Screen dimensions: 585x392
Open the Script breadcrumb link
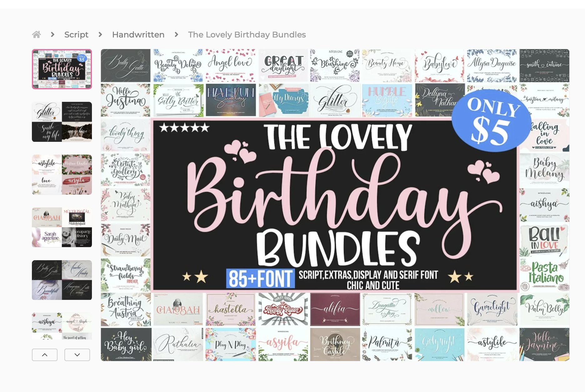click(76, 35)
